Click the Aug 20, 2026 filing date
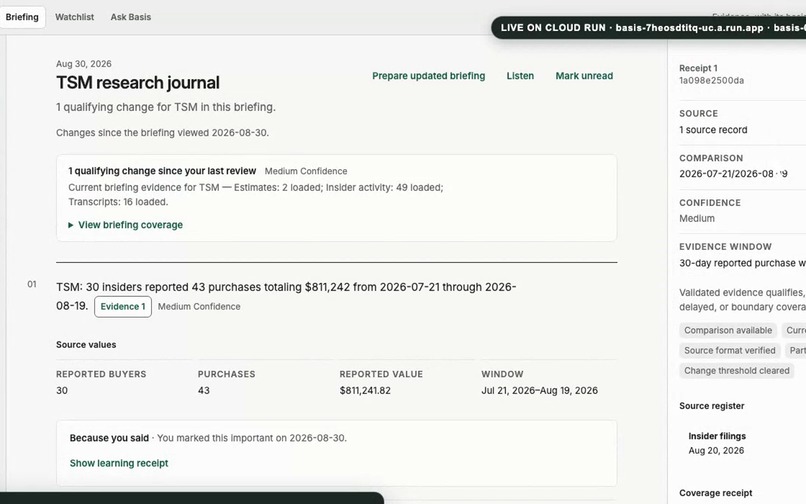Viewport: 806px width, 504px height. click(716, 451)
